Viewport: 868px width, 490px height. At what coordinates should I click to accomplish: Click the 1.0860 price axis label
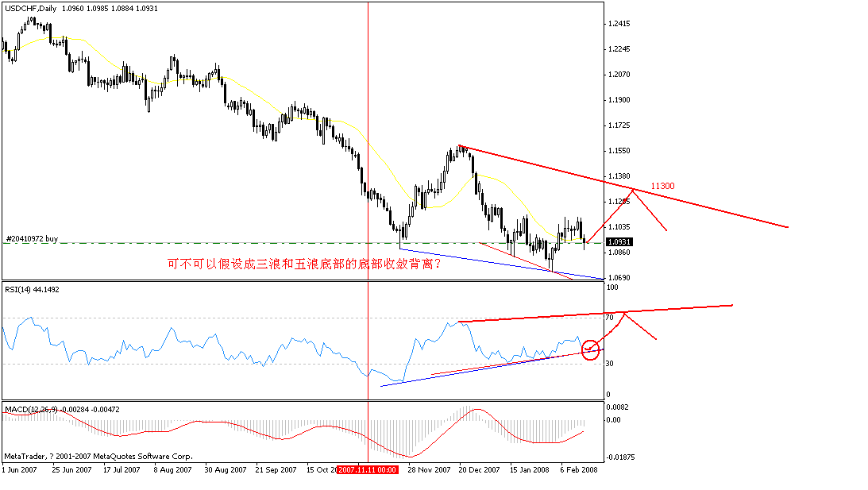click(619, 253)
